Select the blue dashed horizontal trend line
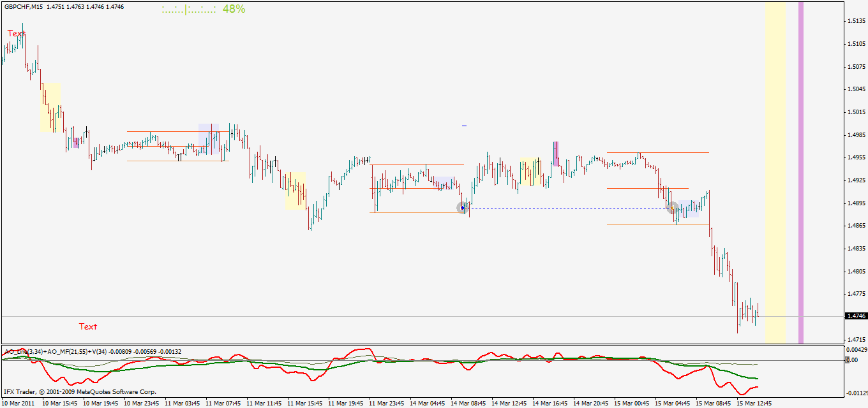 568,208
